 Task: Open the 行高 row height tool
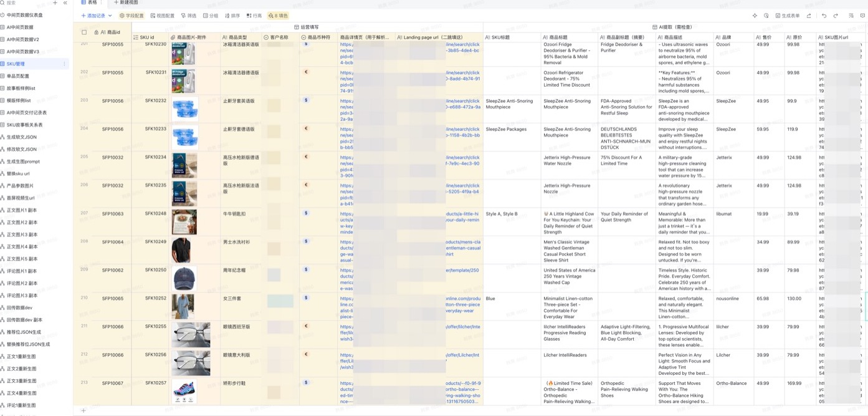tap(254, 16)
